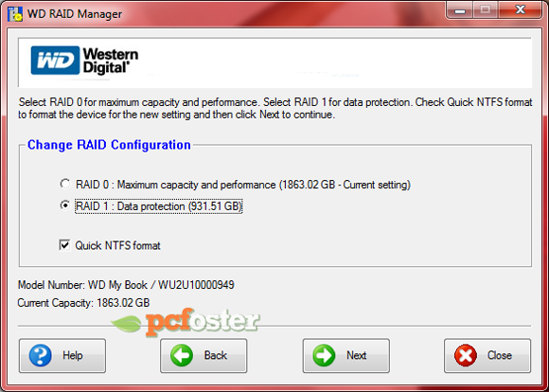Click the Western Digital logo
Image resolution: width=549 pixels, height=392 pixels.
click(x=84, y=61)
